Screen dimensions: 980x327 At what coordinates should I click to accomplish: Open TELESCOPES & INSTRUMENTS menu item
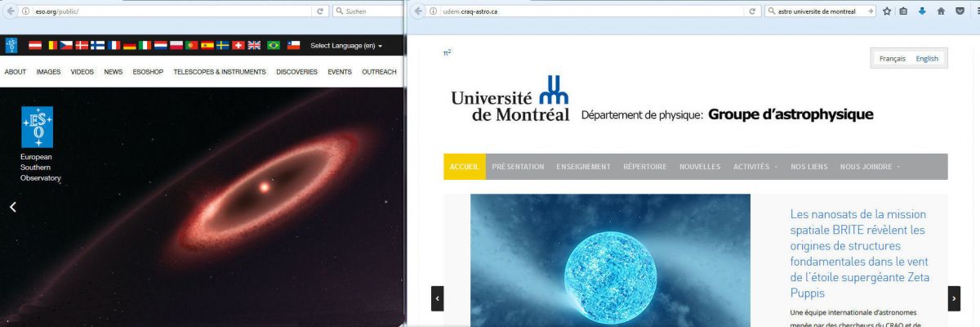tap(220, 72)
